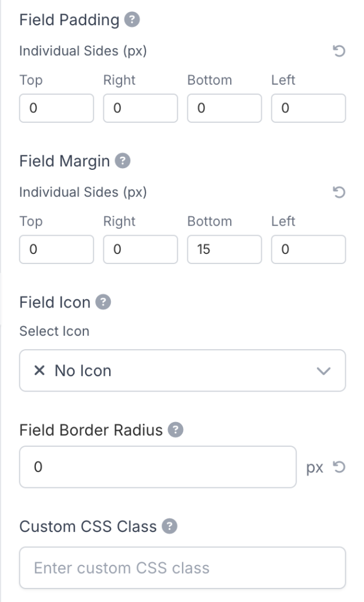Image resolution: width=364 pixels, height=602 pixels.
Task: Open the Select Icon dropdown
Action: (x=182, y=370)
